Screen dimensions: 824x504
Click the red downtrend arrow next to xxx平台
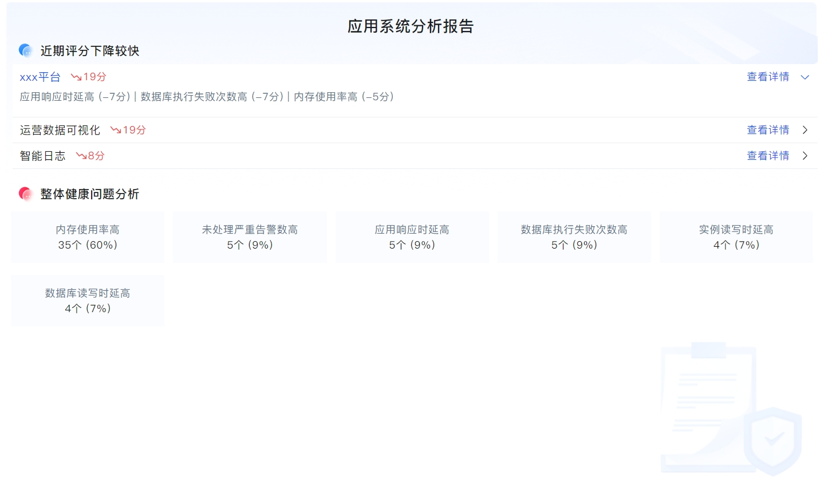coord(76,77)
